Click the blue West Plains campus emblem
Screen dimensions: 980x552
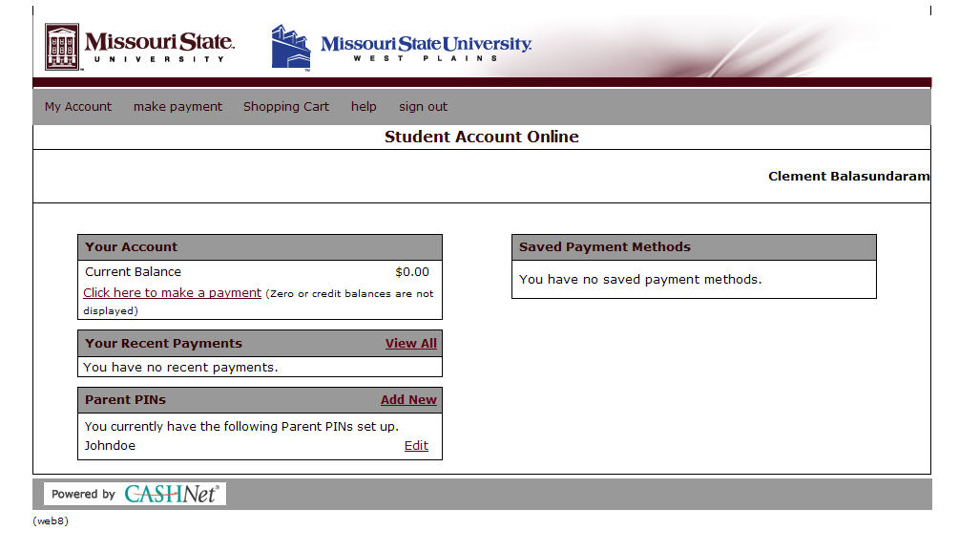(290, 48)
